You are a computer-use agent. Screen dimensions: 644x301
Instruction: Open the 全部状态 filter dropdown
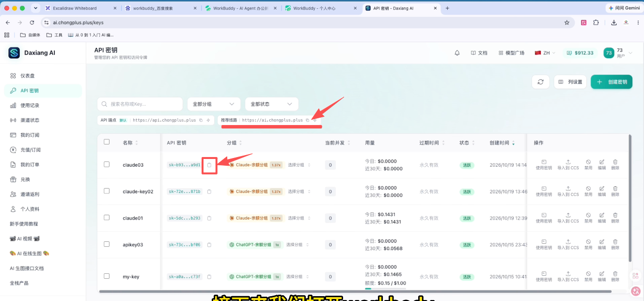click(x=271, y=104)
